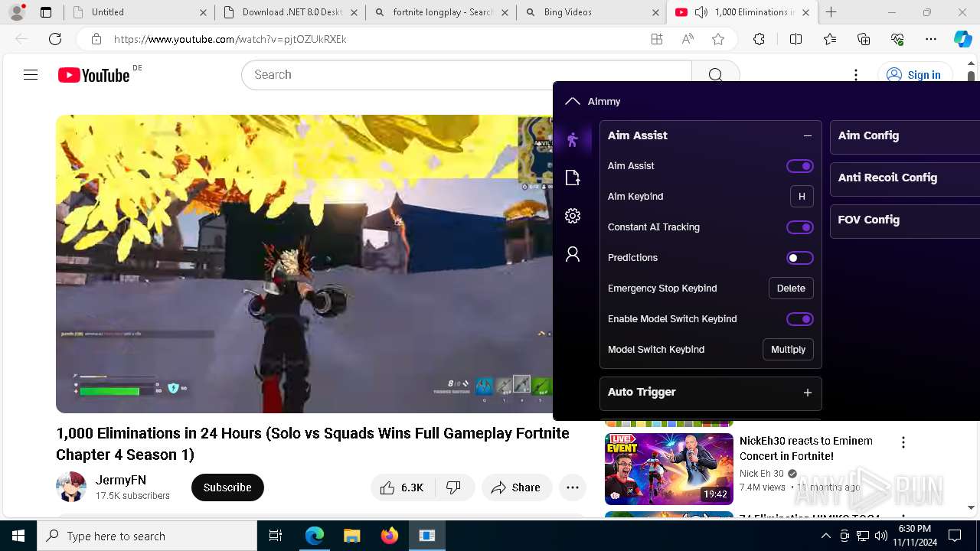Launch Firefox from taskbar

click(x=389, y=536)
